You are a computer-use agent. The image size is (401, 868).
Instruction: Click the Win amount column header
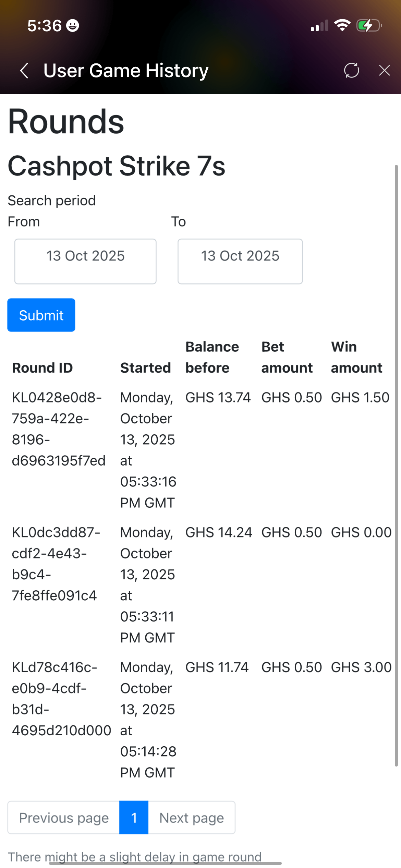tap(356, 357)
